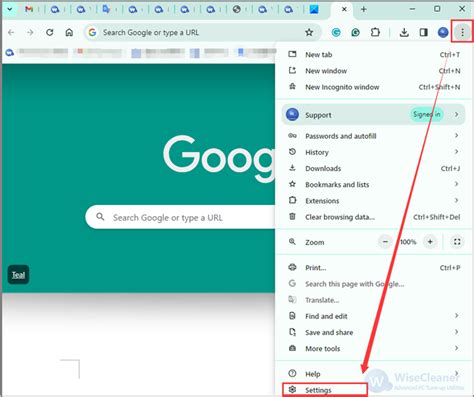Bookmark this page with the star
This screenshot has width=474, height=397.
(x=309, y=32)
